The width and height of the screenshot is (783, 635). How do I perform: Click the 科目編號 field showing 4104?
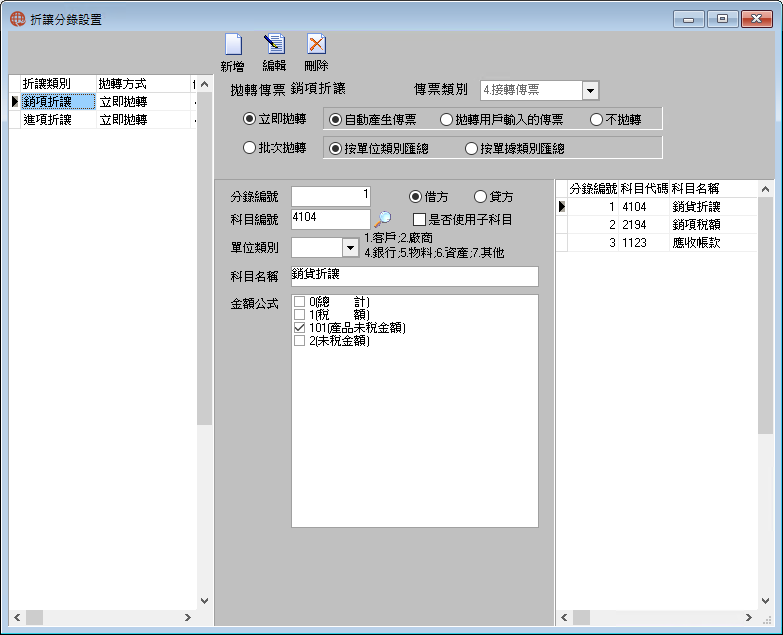[331, 219]
